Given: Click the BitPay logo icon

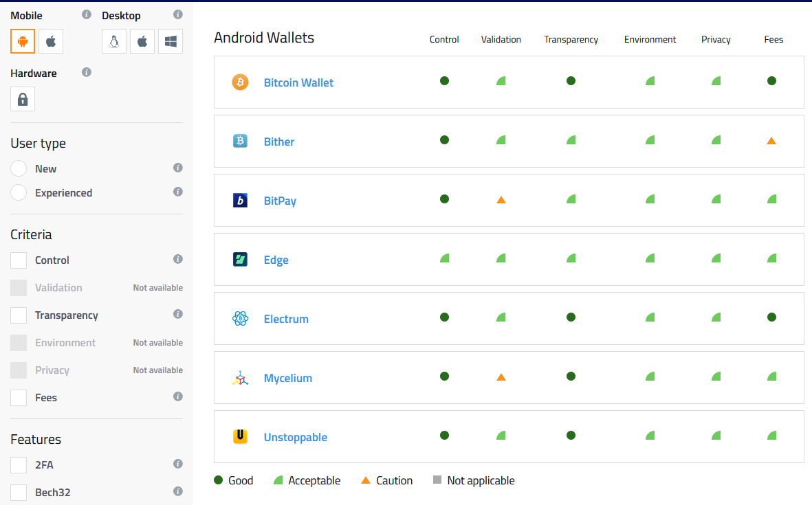Looking at the screenshot, I should point(240,200).
